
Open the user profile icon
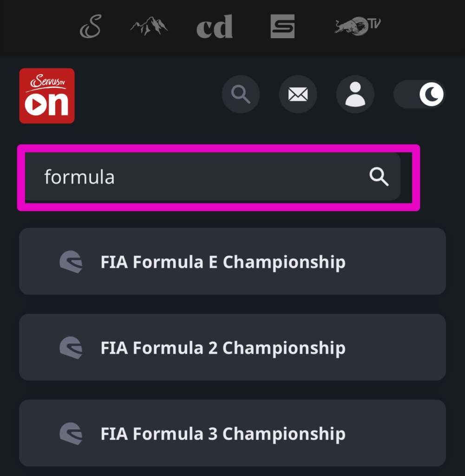(x=355, y=94)
